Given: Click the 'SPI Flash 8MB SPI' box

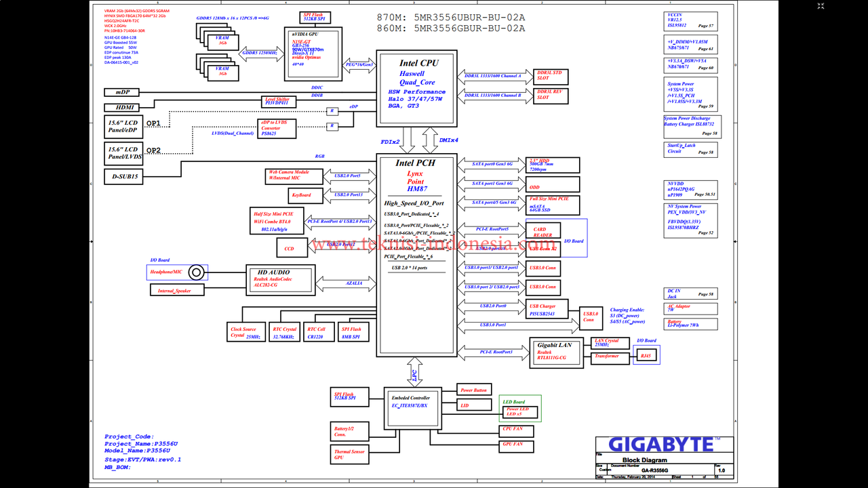Looking at the screenshot, I should coord(353,333).
